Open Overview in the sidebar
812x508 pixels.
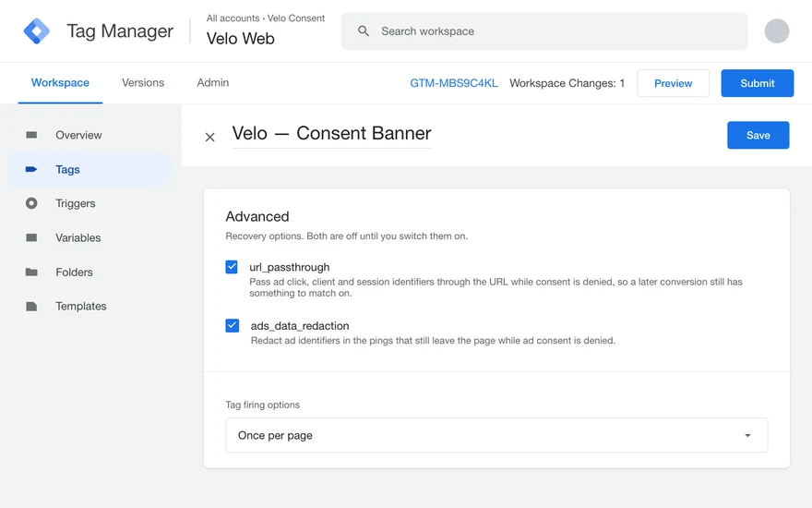click(90, 135)
